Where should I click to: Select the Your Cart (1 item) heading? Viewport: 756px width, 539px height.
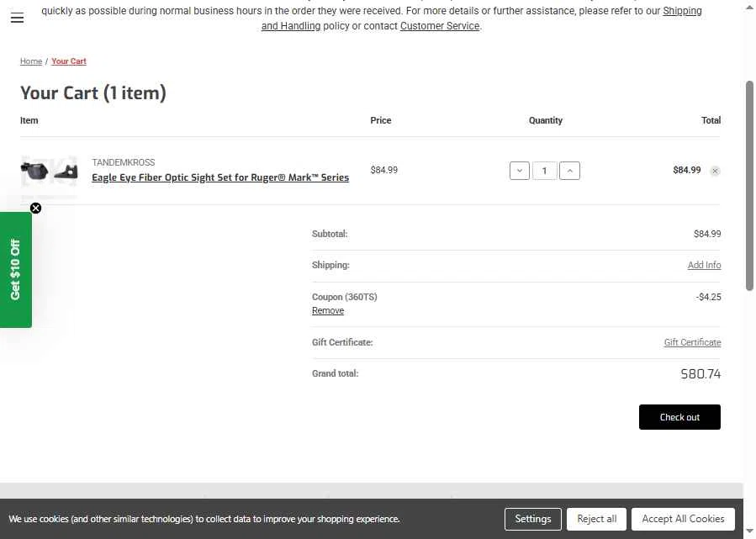(93, 92)
